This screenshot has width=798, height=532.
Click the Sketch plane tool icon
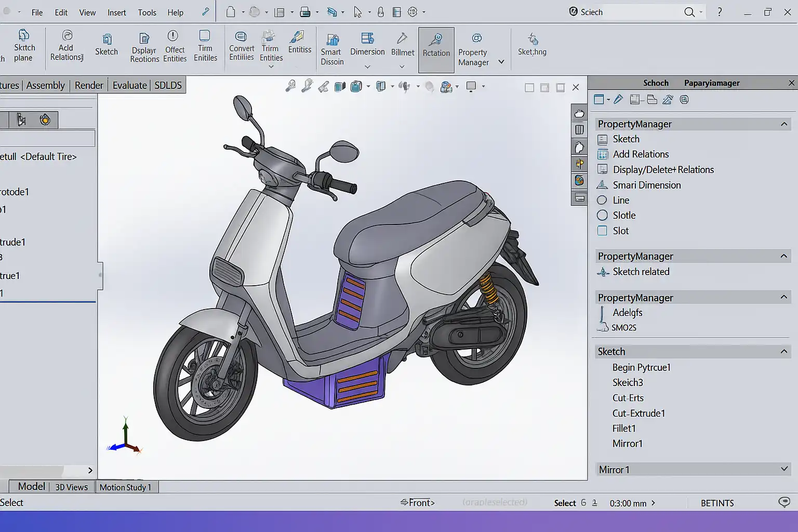(x=23, y=36)
